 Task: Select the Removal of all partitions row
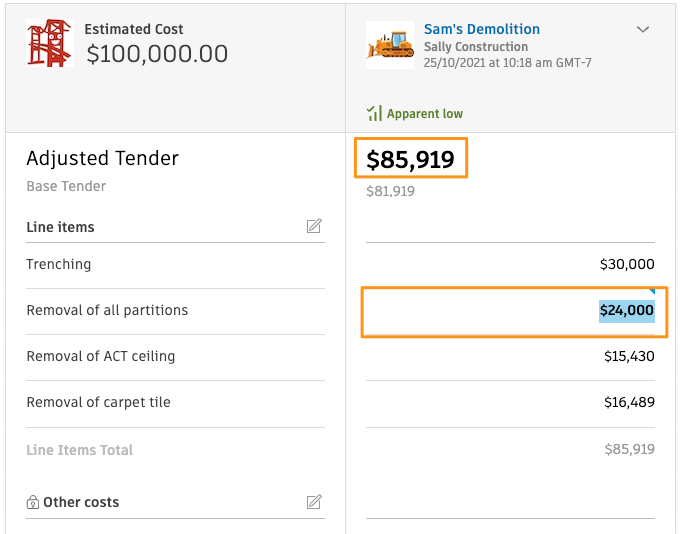point(175,311)
